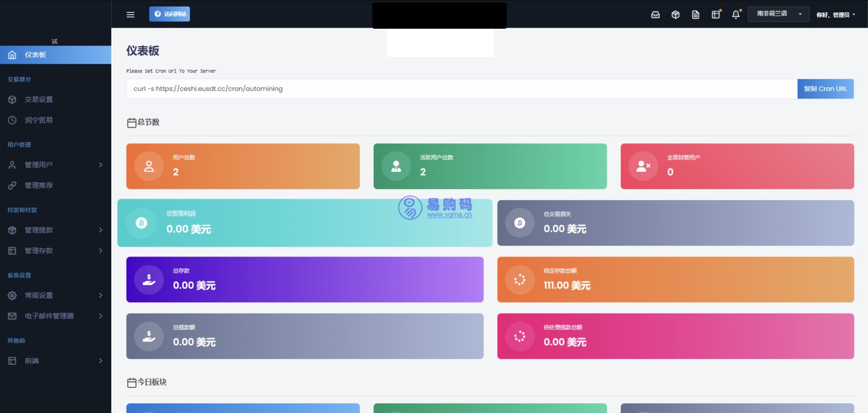Click the 复制 Cron URL button
868x413 pixels.
click(825, 89)
